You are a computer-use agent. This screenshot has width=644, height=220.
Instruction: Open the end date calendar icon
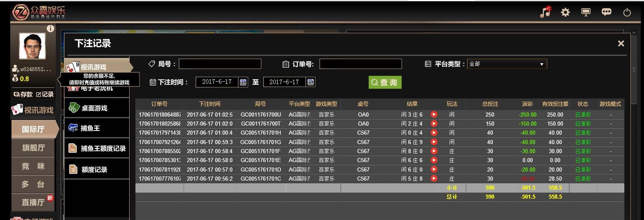(x=311, y=82)
